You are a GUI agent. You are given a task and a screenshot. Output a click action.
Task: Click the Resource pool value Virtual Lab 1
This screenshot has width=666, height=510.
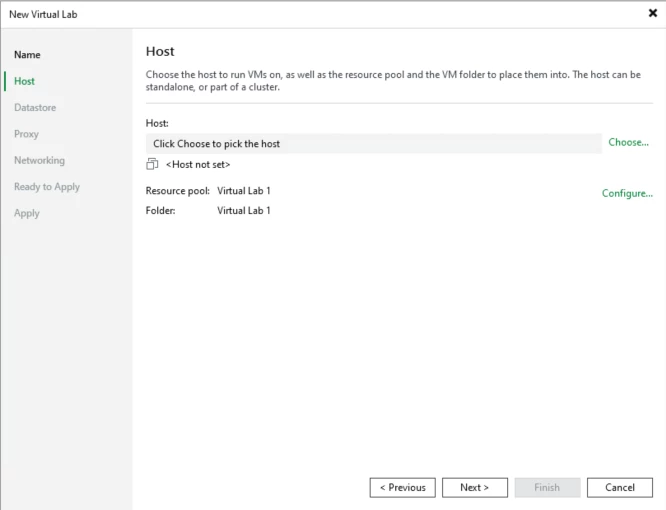pyautogui.click(x=244, y=190)
